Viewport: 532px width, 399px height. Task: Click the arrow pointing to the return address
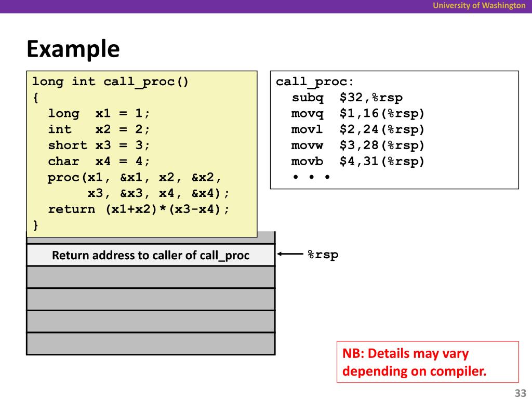[290, 254]
